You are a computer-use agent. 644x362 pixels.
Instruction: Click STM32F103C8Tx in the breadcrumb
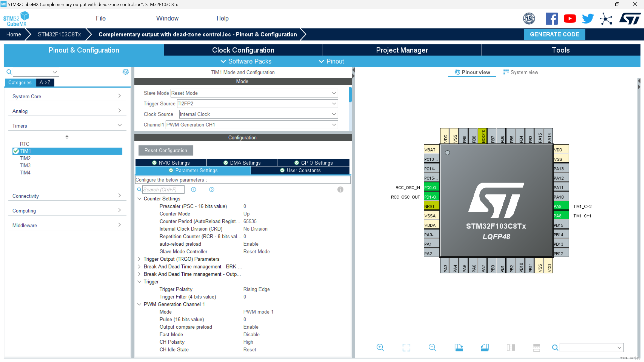click(59, 34)
